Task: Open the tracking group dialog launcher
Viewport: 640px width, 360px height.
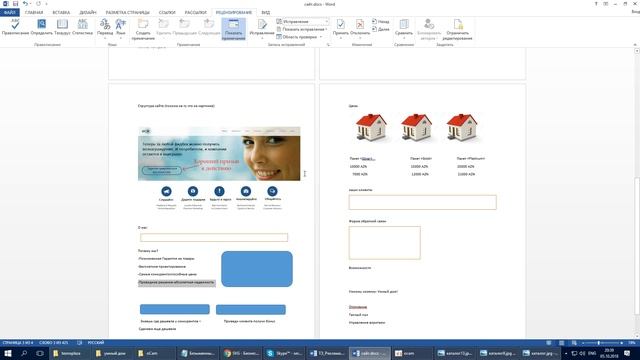Action: coord(328,44)
